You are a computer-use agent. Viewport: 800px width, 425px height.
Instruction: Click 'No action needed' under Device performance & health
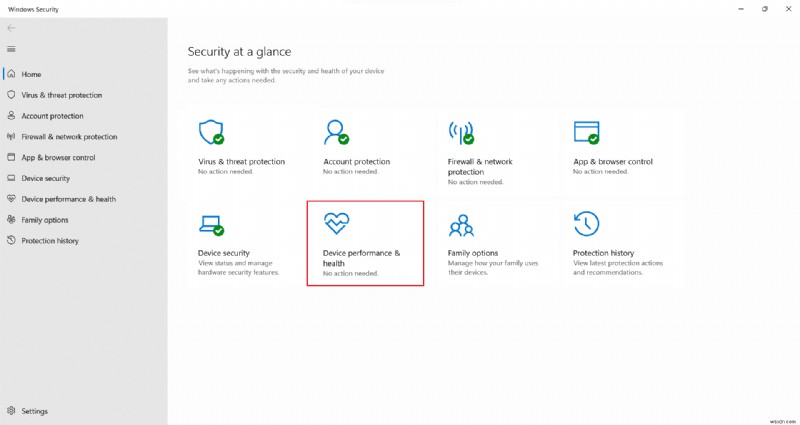[x=351, y=273]
